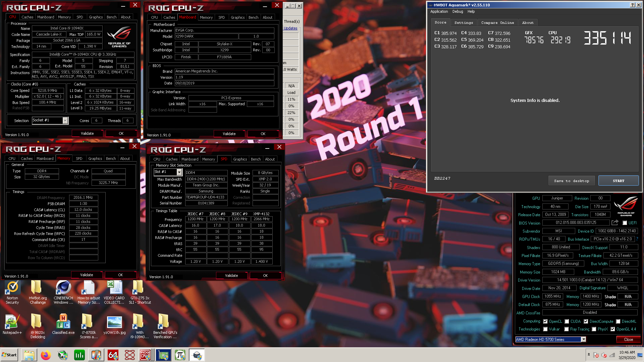Click the START button in Aquamark
Viewport: 644px width, 362px height.
(619, 181)
